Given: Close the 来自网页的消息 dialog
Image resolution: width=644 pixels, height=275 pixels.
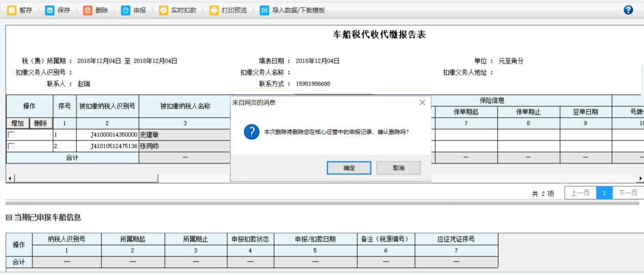Looking at the screenshot, I should 422,102.
